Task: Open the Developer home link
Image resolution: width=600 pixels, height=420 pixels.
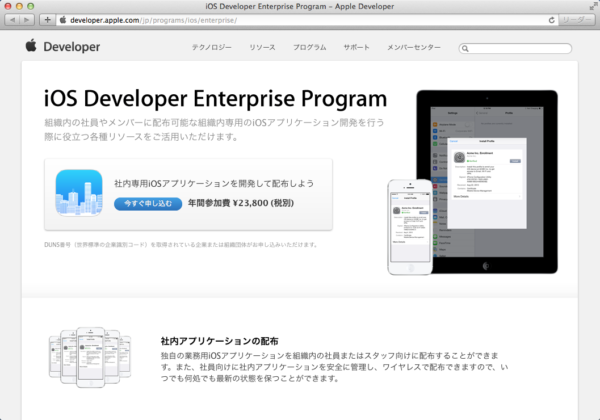Action: pos(72,47)
